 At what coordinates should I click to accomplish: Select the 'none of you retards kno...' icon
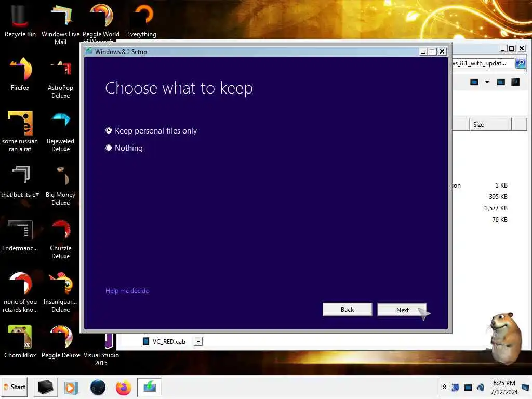click(x=20, y=292)
